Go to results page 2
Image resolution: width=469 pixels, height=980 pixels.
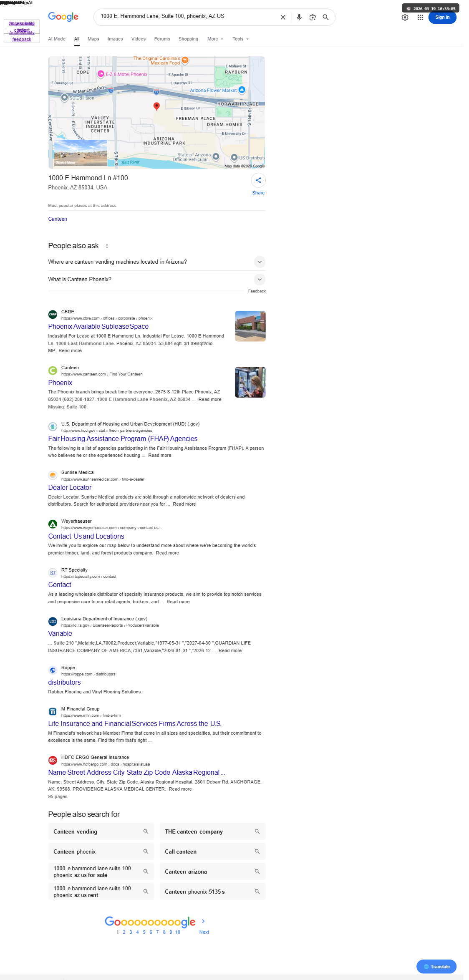click(x=124, y=932)
